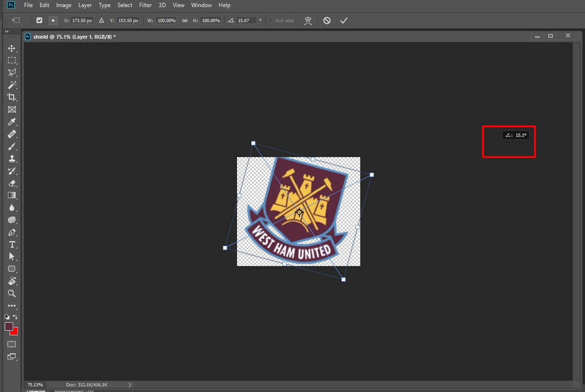The image size is (585, 392).
Task: Open the Help menu
Action: click(x=225, y=5)
